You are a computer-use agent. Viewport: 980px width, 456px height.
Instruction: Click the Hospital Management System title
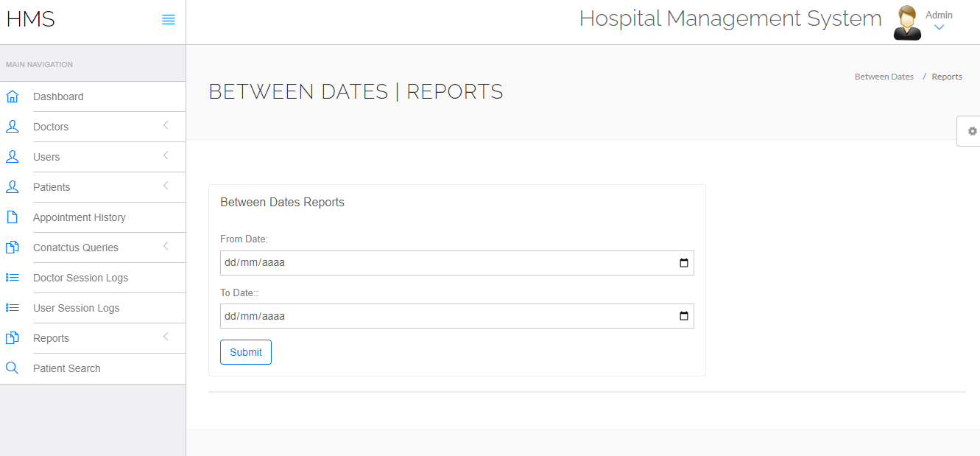point(730,18)
